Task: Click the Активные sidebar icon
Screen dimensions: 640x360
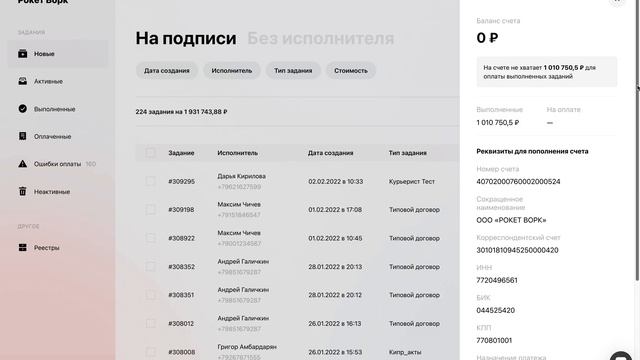Action: (22, 81)
